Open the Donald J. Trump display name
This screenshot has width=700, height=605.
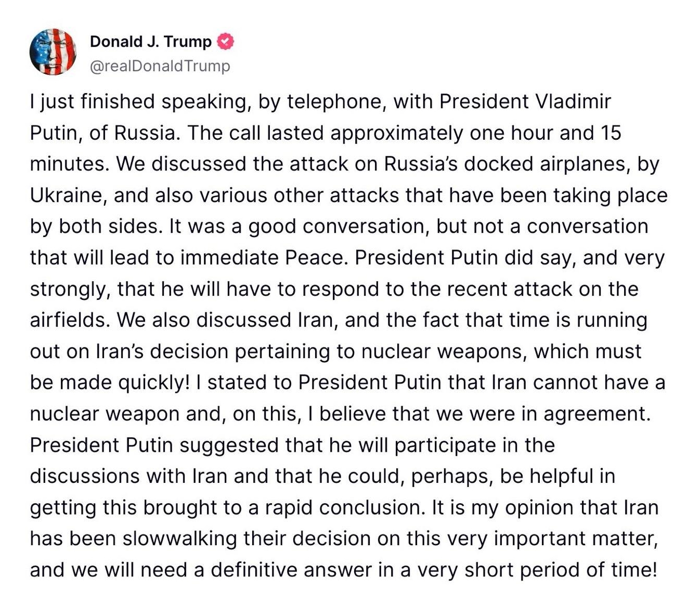151,42
